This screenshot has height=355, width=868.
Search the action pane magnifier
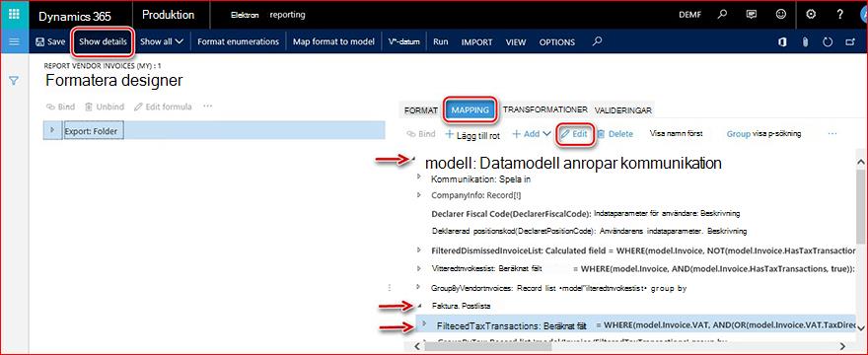point(597,41)
